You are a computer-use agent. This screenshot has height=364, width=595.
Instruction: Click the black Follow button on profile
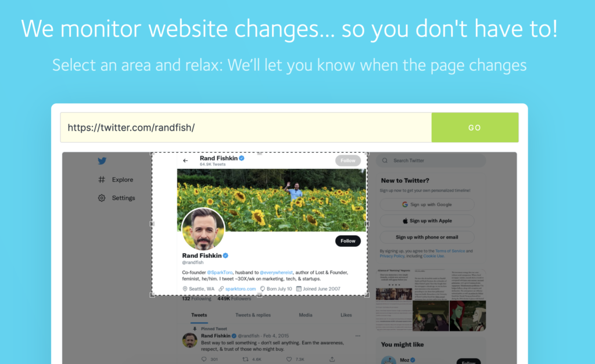(x=347, y=241)
